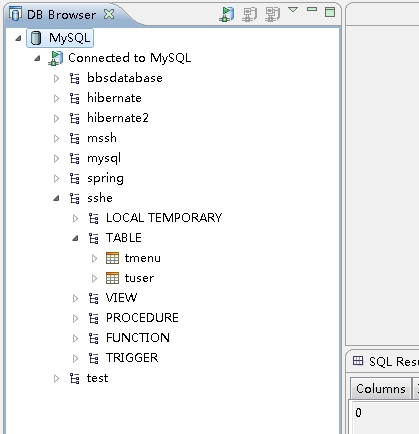
Task: Collapse the sshe schema
Action: (x=56, y=199)
